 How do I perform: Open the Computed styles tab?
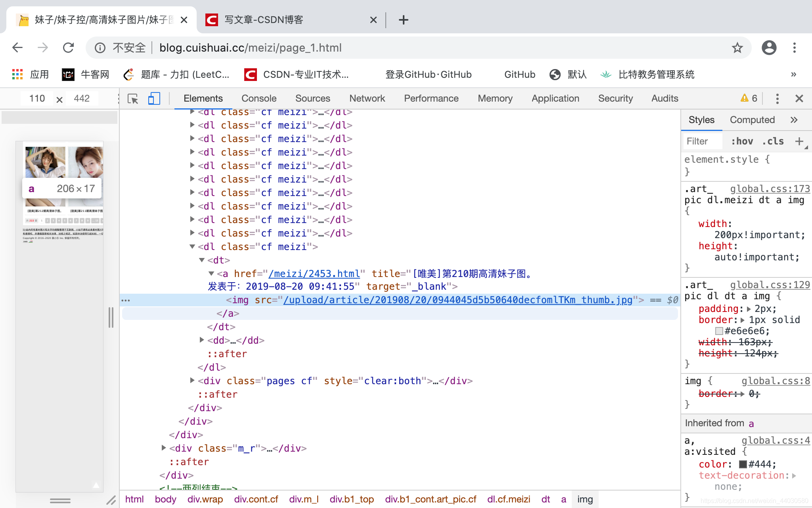click(x=752, y=120)
